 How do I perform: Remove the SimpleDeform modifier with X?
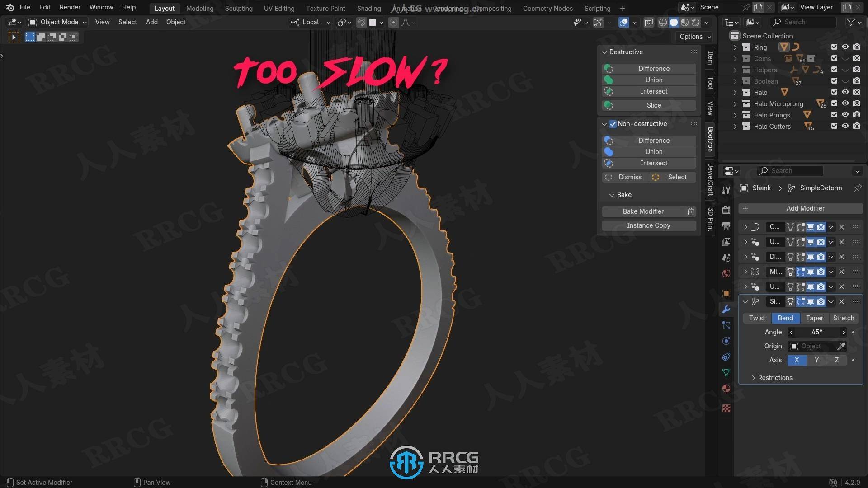[x=841, y=302]
